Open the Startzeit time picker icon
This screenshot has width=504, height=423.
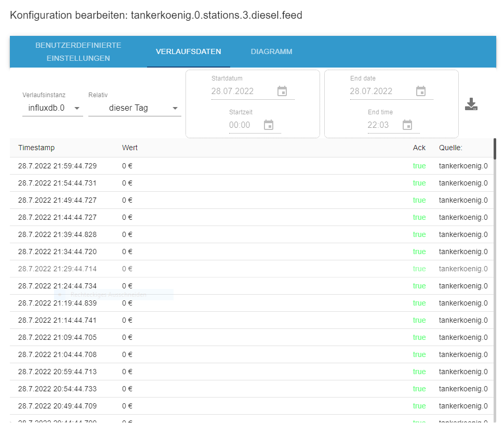(x=269, y=125)
